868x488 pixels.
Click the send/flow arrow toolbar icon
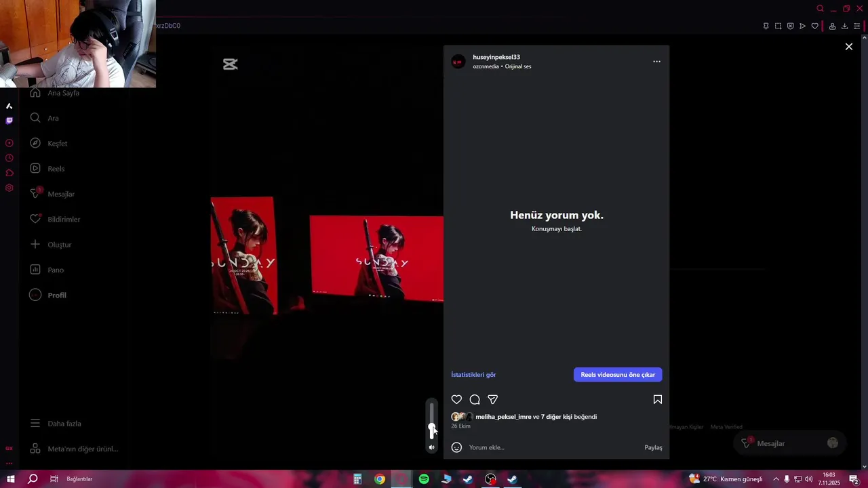pos(802,26)
